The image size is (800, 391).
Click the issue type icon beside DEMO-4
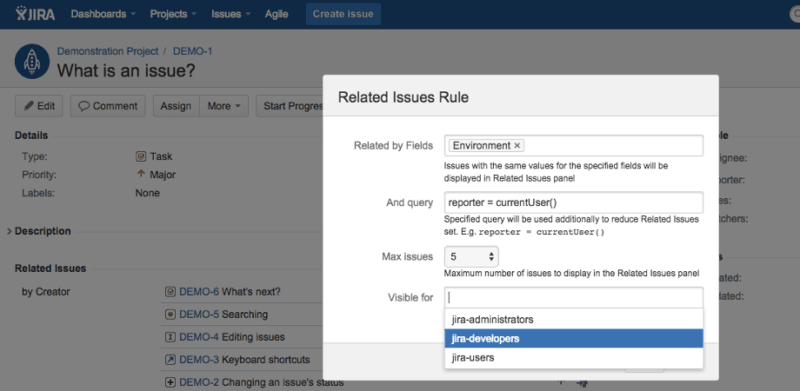(170, 337)
